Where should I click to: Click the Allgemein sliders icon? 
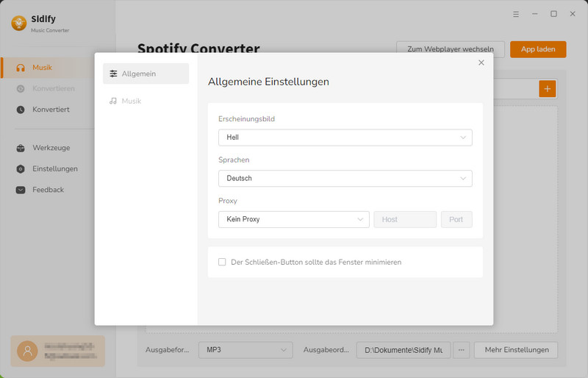click(113, 74)
